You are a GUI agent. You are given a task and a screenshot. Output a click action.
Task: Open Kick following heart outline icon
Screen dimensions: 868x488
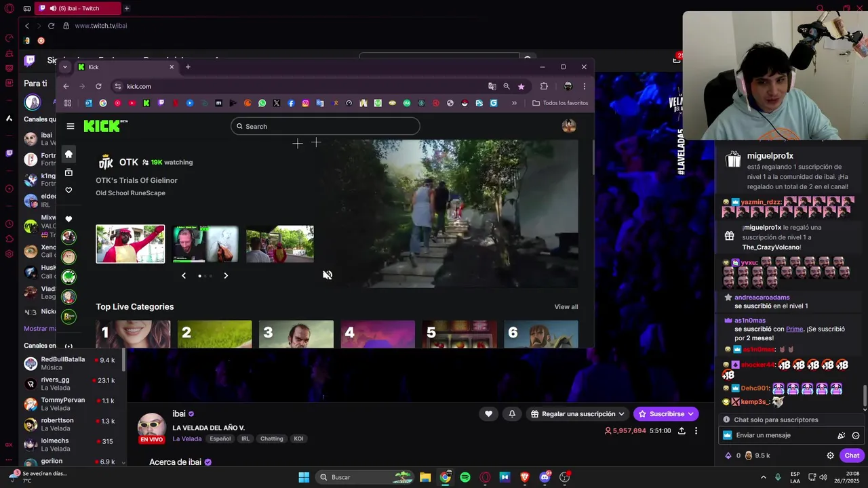click(68, 190)
